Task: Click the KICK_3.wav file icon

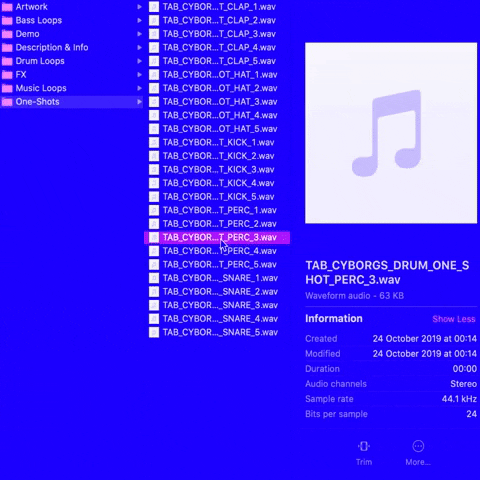Action: pos(154,170)
